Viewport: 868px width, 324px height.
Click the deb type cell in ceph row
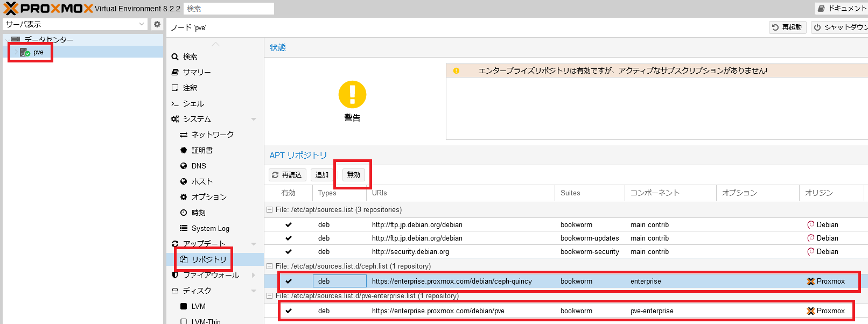click(x=340, y=281)
